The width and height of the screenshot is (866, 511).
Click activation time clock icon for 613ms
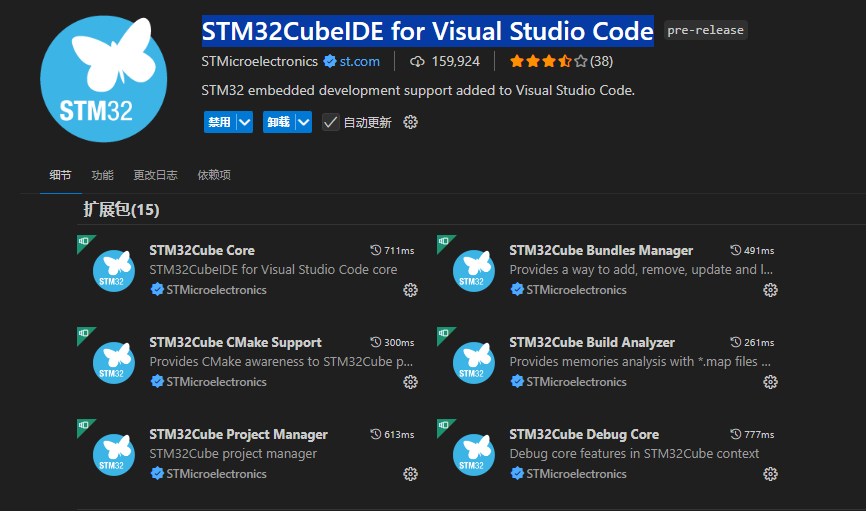376,434
